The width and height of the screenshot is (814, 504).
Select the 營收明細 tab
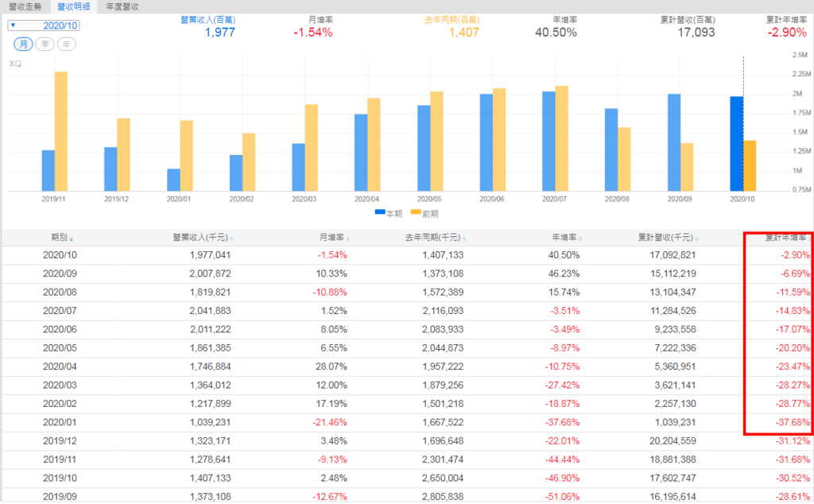74,6
